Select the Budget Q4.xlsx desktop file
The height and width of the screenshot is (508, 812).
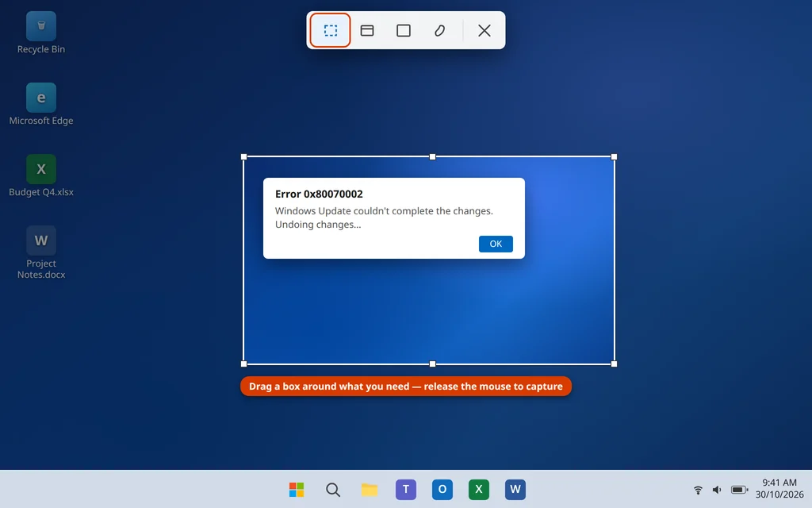tap(41, 169)
